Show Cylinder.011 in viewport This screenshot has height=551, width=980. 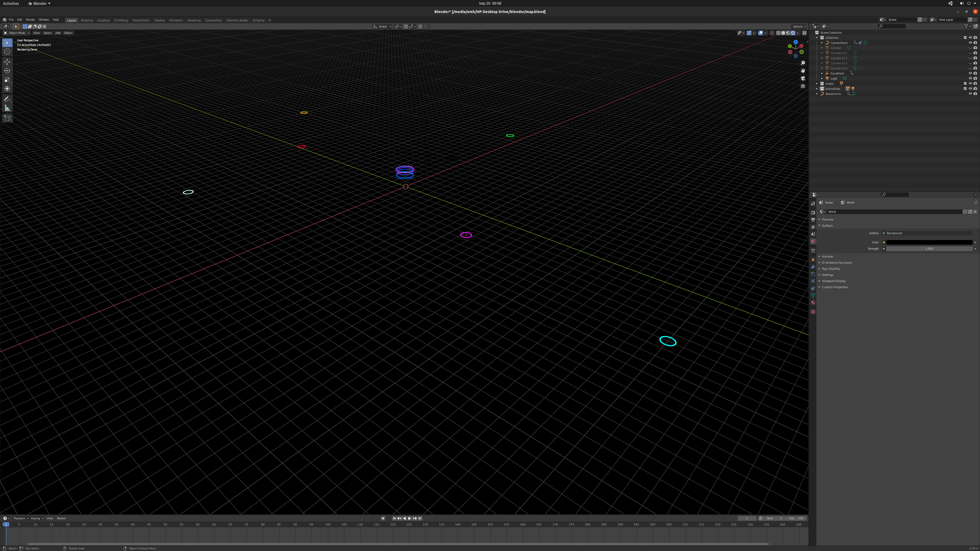(971, 53)
